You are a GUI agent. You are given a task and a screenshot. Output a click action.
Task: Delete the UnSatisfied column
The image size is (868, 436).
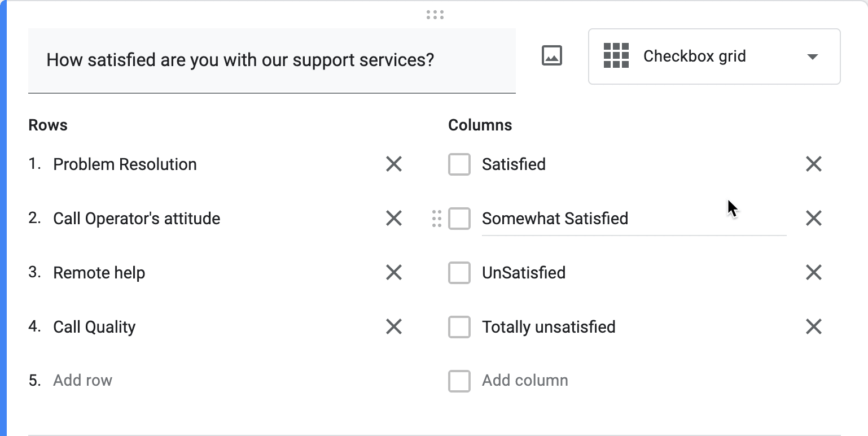pyautogui.click(x=813, y=272)
